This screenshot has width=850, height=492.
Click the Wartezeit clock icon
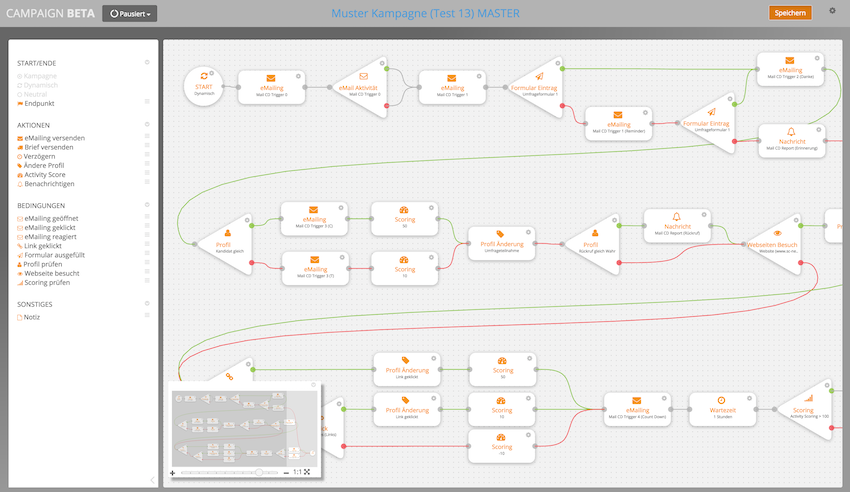click(721, 400)
